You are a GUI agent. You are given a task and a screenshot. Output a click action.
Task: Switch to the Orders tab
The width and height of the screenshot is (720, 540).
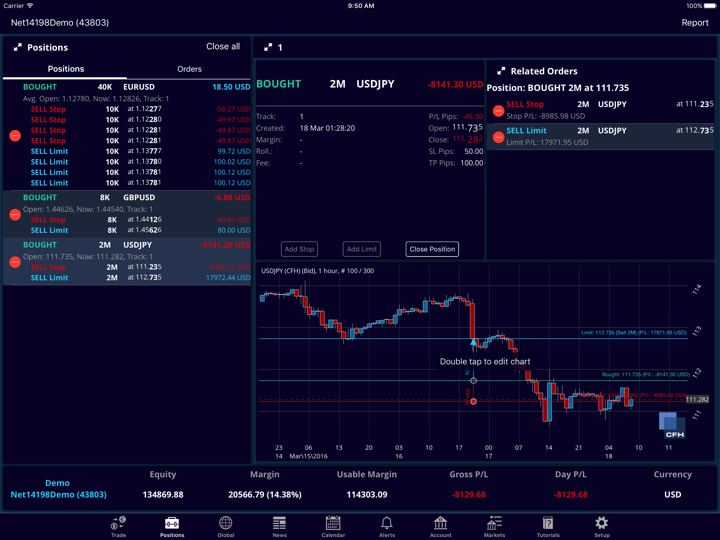pos(189,69)
